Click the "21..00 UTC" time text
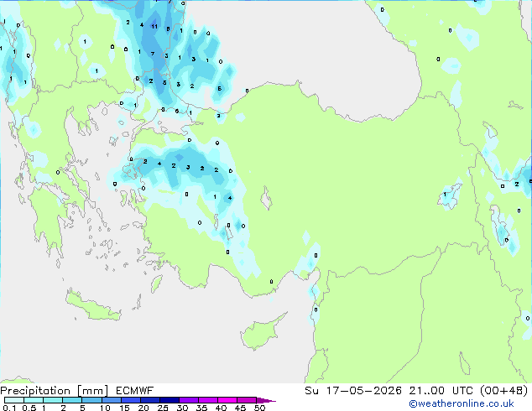This screenshot has height=411, width=532. (441, 391)
